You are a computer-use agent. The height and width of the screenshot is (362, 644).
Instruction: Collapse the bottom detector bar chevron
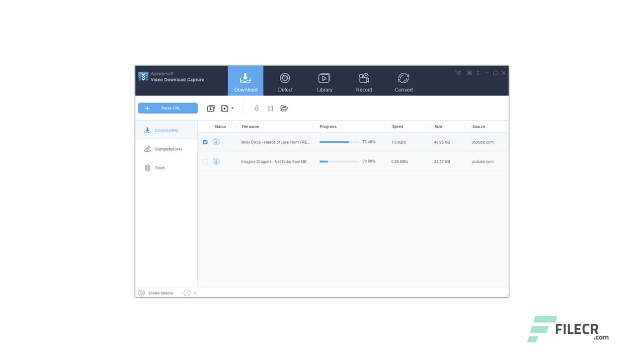point(196,293)
